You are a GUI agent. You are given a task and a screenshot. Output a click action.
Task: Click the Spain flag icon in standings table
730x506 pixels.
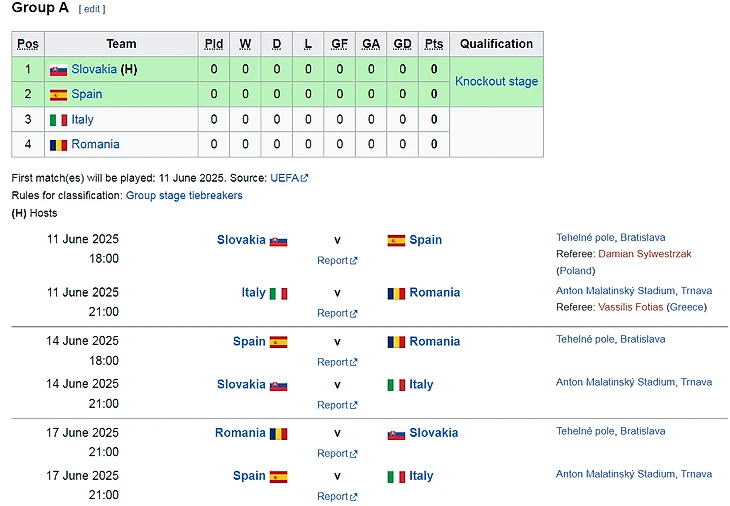click(x=58, y=95)
